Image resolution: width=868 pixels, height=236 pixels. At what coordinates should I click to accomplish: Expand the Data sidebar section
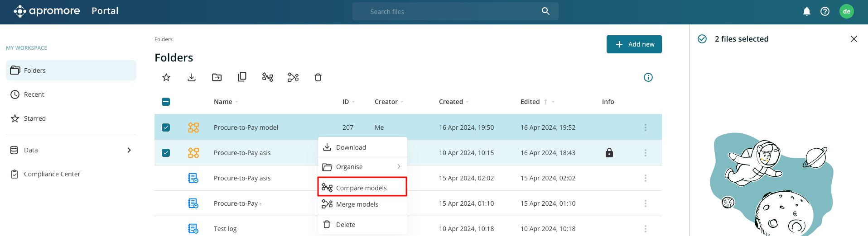click(129, 150)
